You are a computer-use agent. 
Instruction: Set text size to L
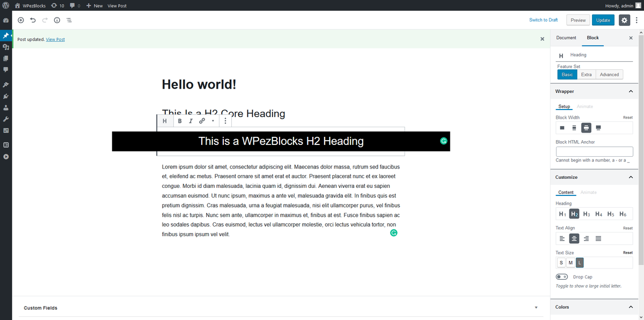[580, 263]
